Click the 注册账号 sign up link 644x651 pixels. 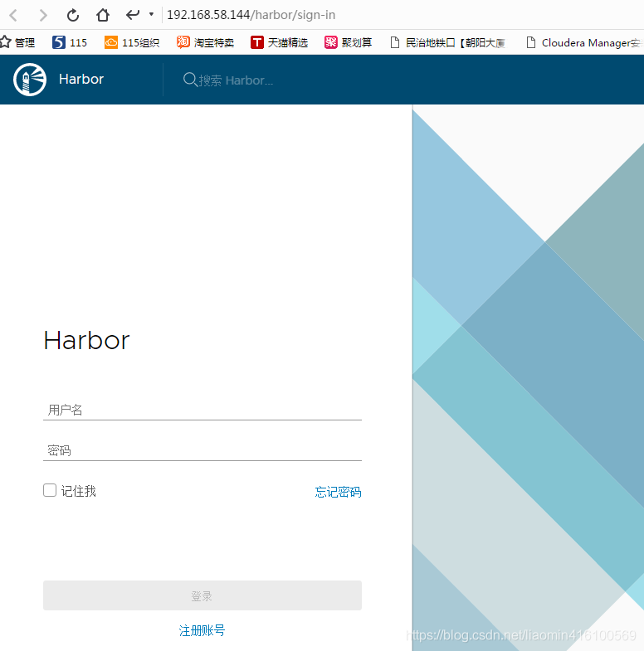(202, 630)
